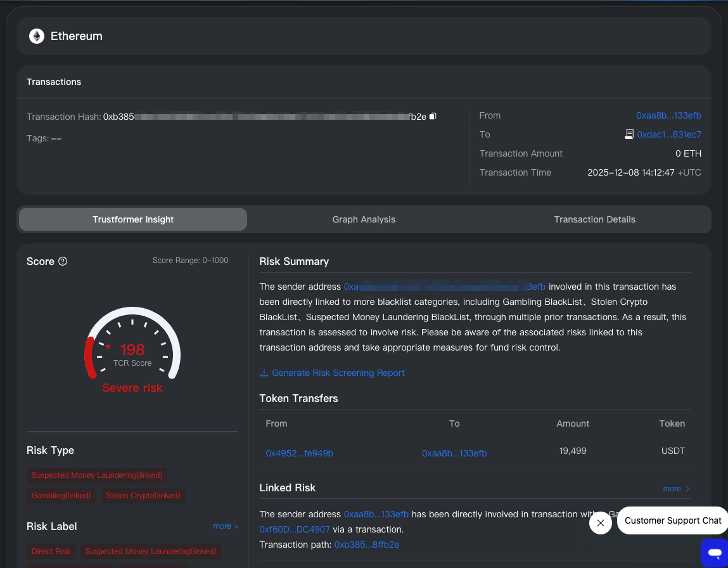Click the TCR Score gauge showing 198
Screen dimensions: 728x568
pyautogui.click(x=132, y=349)
